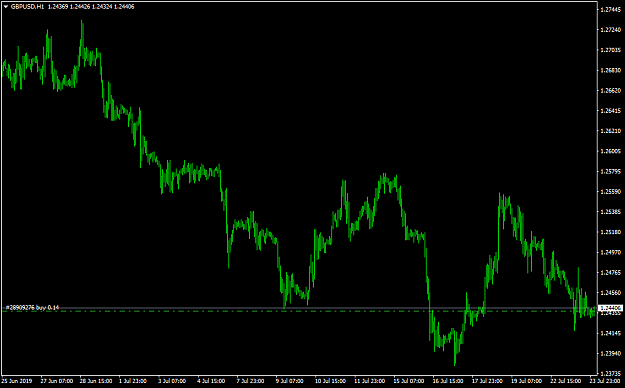Image resolution: width=625 pixels, height=388 pixels.
Task: Click price scale label 1.26415
Action: [x=611, y=111]
